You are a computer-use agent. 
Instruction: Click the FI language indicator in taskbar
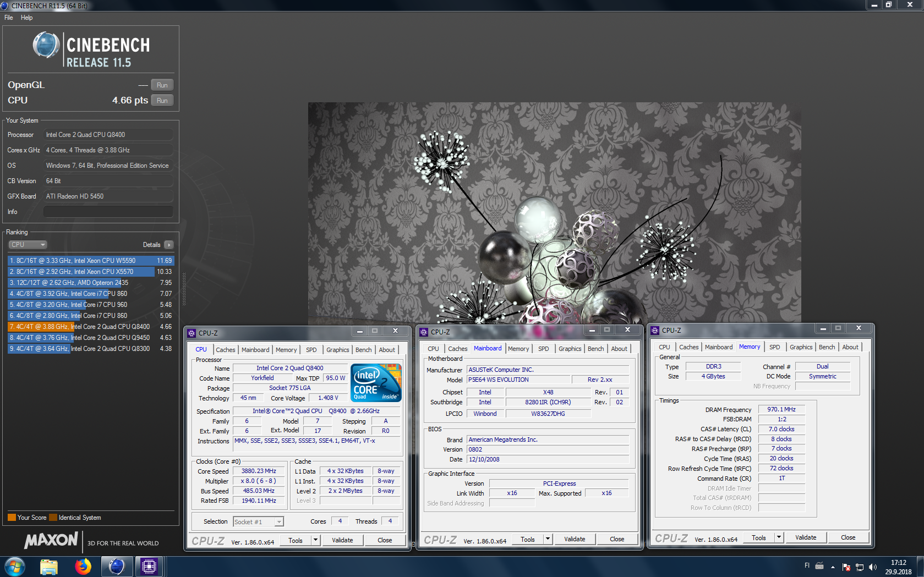point(807,565)
